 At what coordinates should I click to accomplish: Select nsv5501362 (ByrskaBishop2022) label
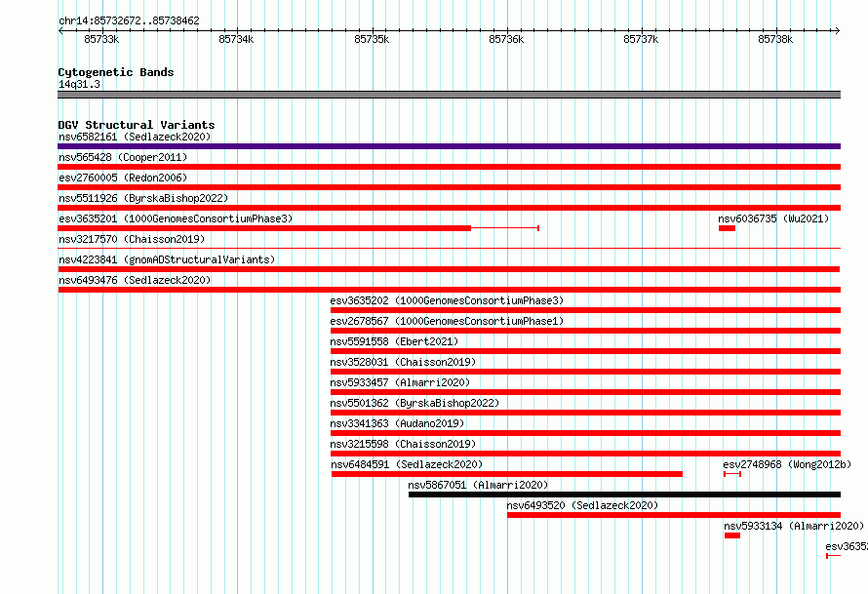(414, 403)
